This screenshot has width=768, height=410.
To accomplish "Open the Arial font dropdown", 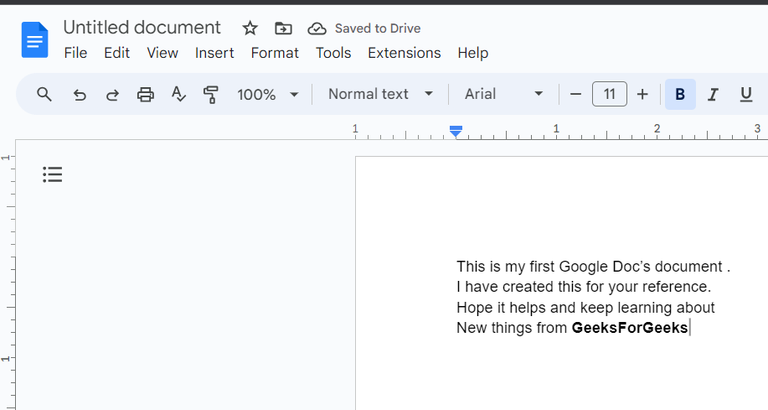I will pyautogui.click(x=503, y=94).
